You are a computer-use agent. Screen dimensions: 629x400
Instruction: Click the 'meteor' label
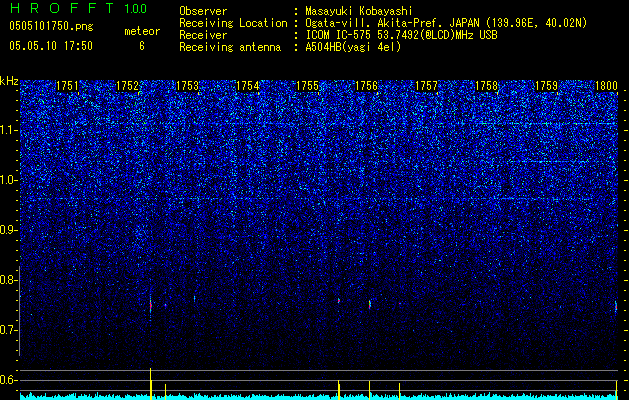tap(142, 31)
